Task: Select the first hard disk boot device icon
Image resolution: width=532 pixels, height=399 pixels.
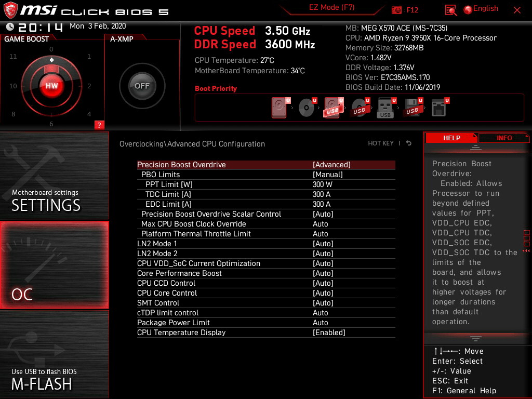Action: click(x=280, y=108)
